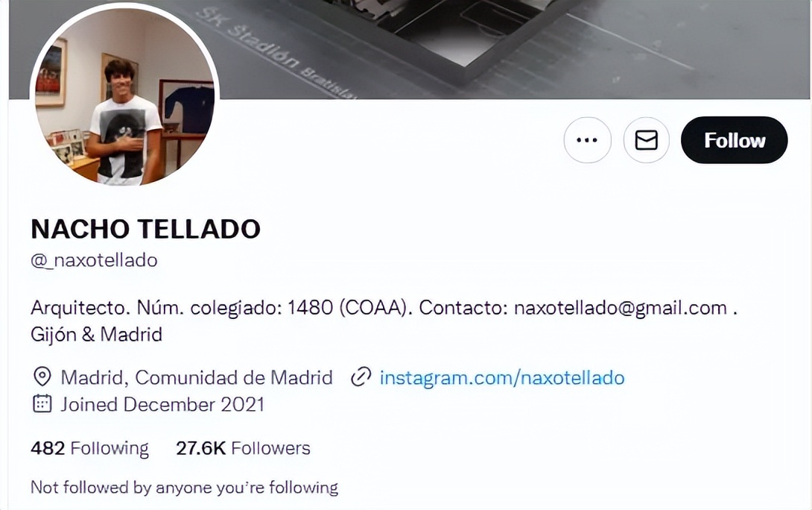Viewport: 812px width, 510px height.
Task: Open the 27.6K Followers list
Action: (x=243, y=448)
